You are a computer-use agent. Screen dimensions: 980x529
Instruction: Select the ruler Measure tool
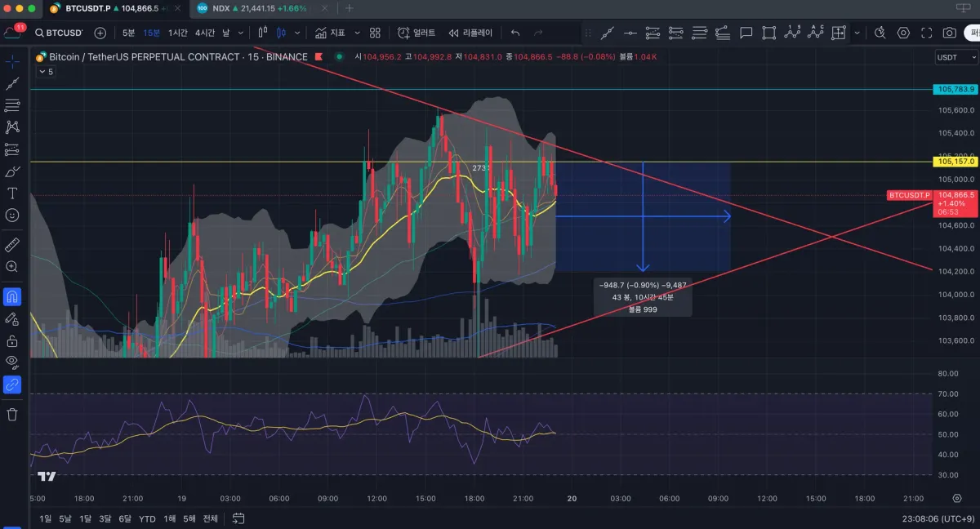[x=12, y=244]
